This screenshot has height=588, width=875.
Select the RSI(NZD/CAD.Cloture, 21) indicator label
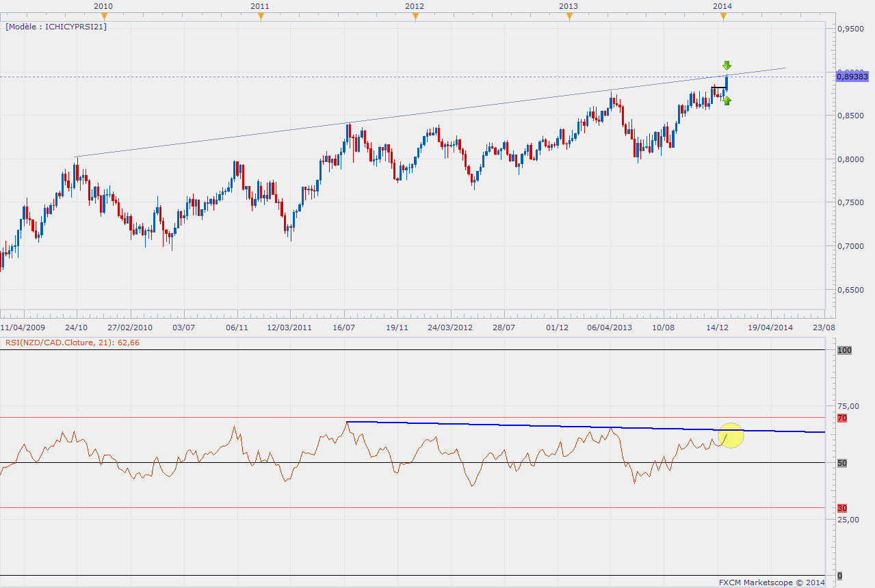(72, 343)
